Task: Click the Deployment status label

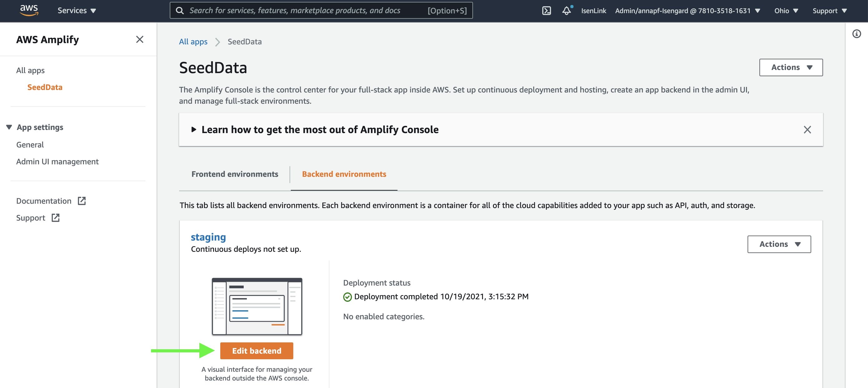Action: [x=377, y=283]
